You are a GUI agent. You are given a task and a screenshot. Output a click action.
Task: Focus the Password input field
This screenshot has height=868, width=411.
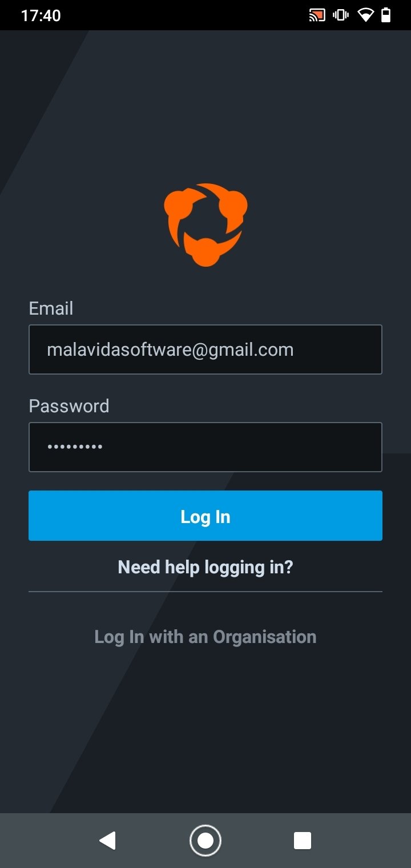pos(205,447)
